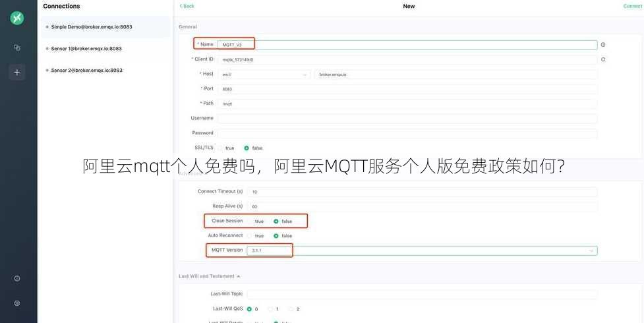Set SSL/TLS to true

pos(226,148)
